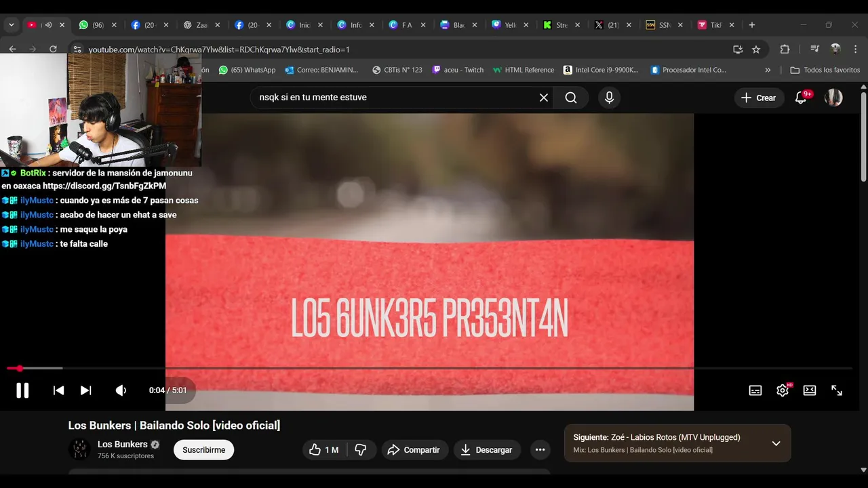Open the HTML Reference bookmark
Screen dimensions: 868x488
tap(524, 70)
